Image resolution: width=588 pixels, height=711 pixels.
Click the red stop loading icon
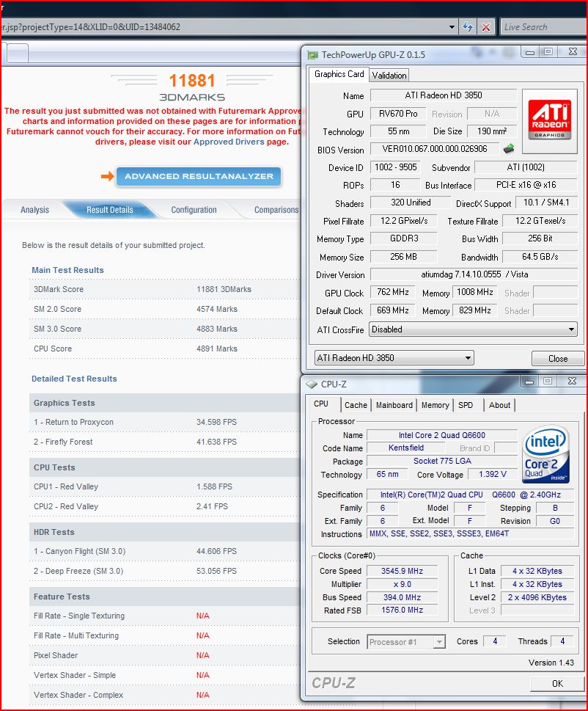click(485, 26)
